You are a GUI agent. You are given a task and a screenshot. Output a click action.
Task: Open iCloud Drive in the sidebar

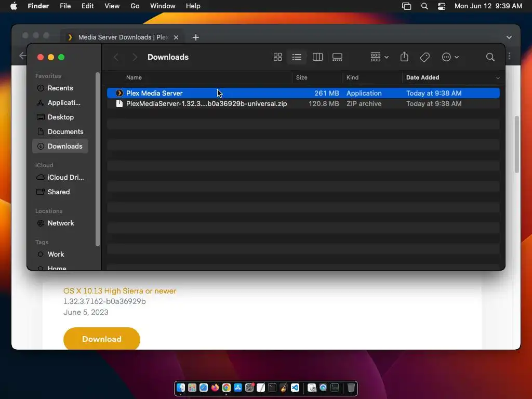point(60,178)
